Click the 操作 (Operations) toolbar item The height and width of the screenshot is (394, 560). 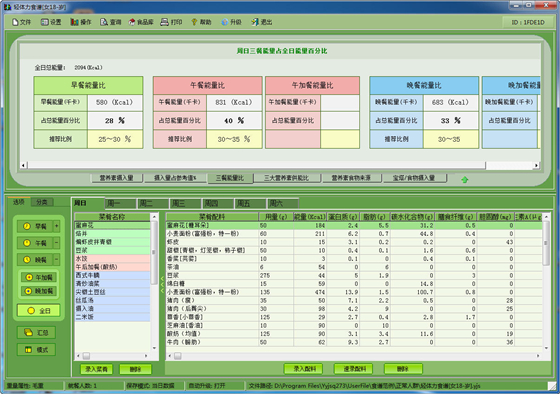pos(81,22)
